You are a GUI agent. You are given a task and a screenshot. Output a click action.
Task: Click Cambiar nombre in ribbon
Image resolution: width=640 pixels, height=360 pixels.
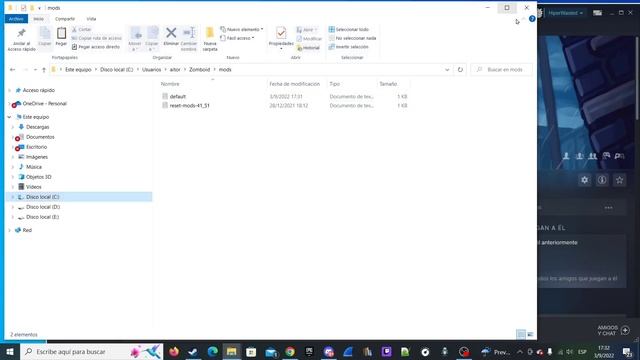click(189, 39)
